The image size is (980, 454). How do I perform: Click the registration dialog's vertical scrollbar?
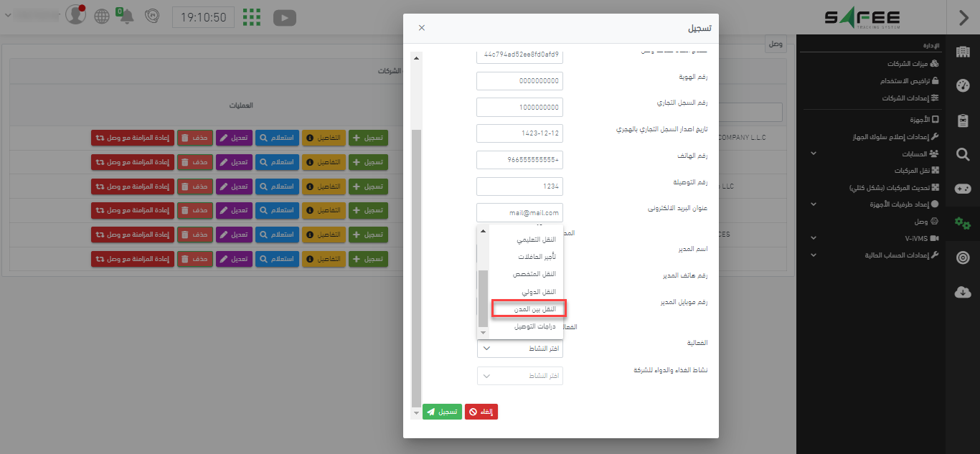coord(417,265)
